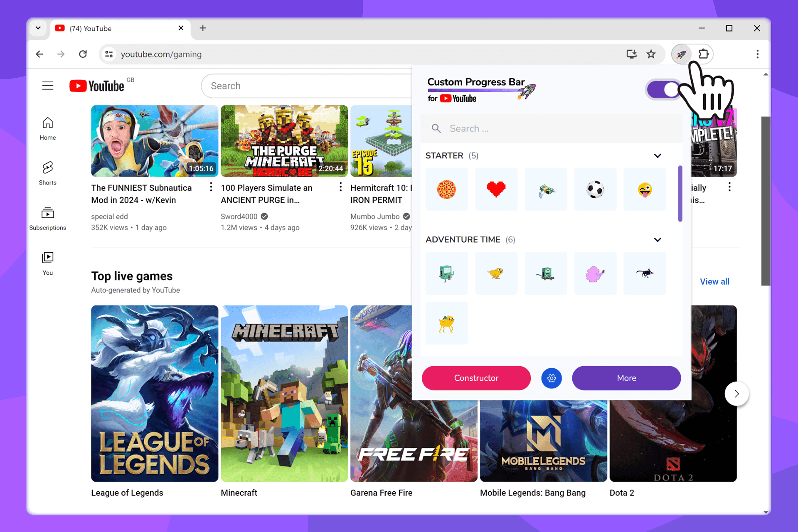Viewport: 798px width, 532px height.
Task: Select the pizza progress bar style
Action: 446,189
